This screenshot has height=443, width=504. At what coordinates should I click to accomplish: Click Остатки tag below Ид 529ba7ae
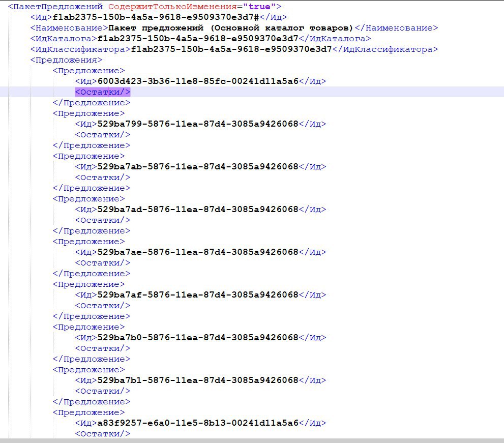pos(103,263)
